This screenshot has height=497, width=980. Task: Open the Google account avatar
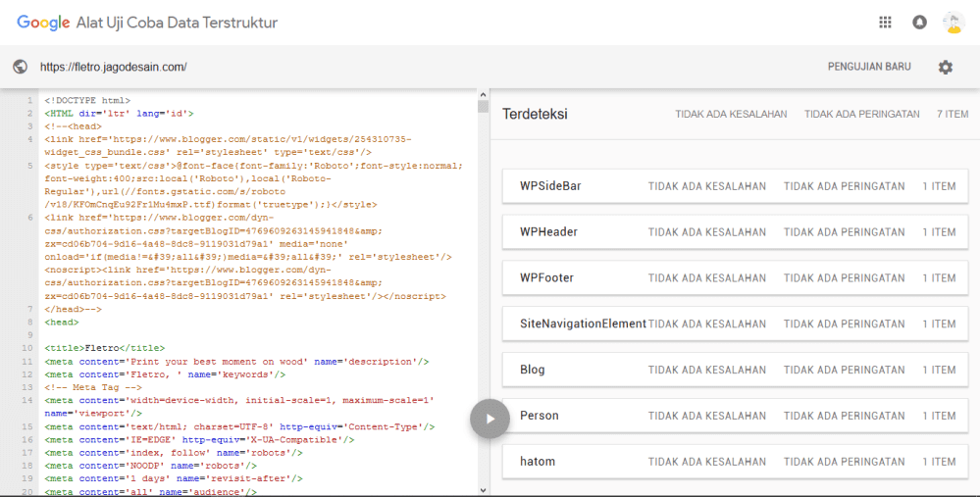[954, 23]
